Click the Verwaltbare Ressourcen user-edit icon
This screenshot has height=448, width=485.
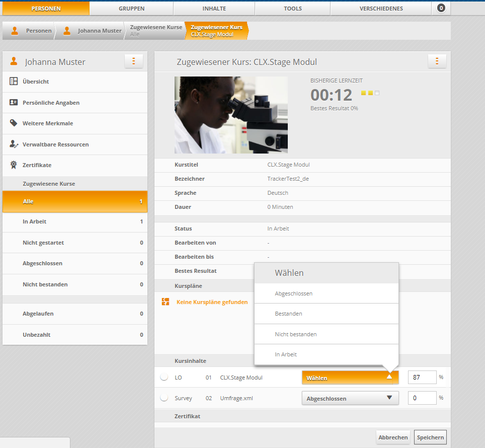14,144
